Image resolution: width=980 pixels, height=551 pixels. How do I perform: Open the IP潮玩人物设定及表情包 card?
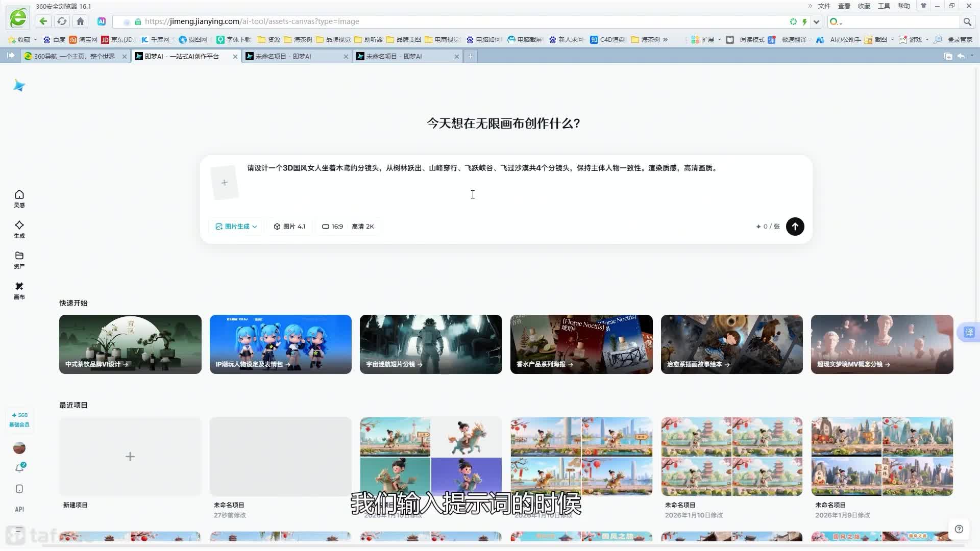280,344
